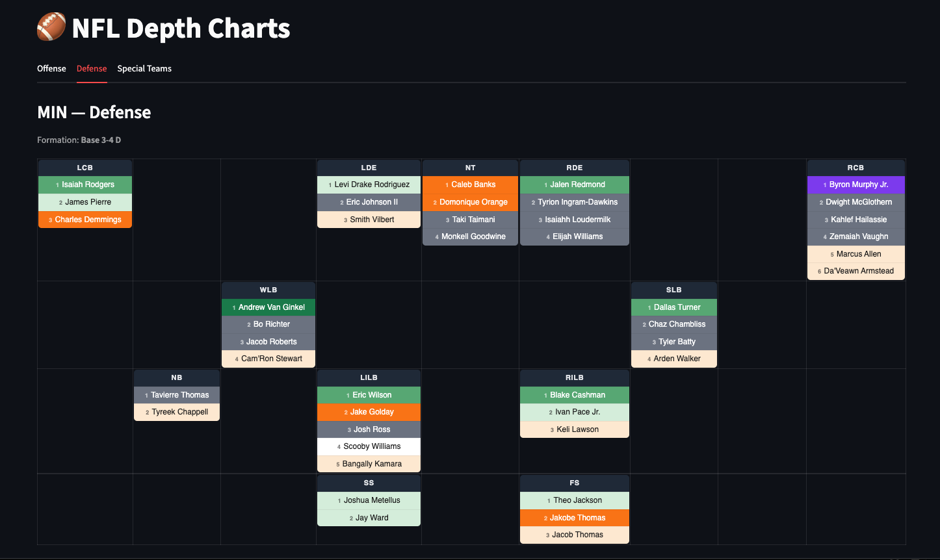Select Elijah Williams under RDE
This screenshot has width=940, height=560.
[x=575, y=236]
